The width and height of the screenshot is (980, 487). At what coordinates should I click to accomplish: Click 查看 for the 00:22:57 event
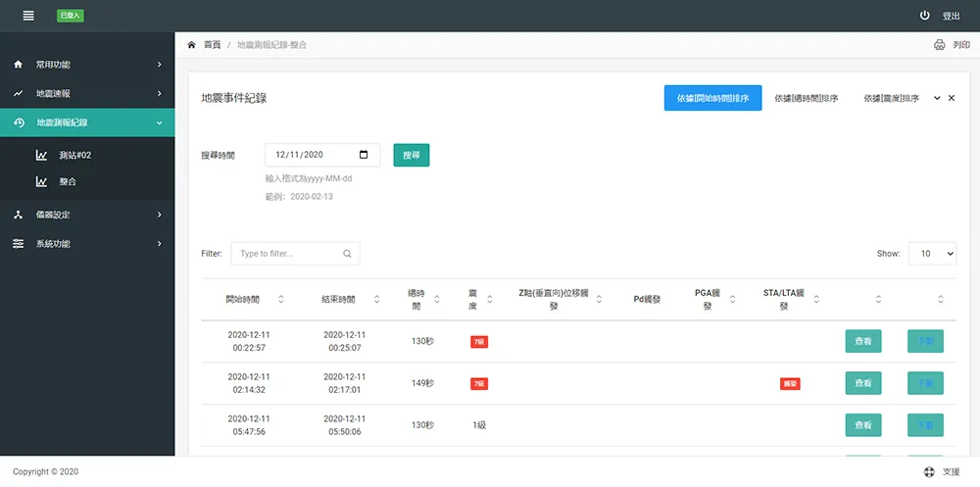point(862,341)
